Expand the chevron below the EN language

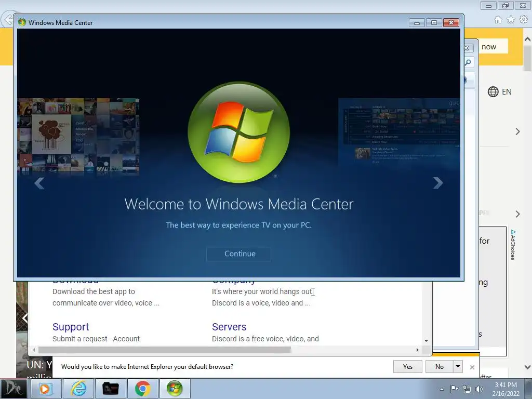pos(517,131)
